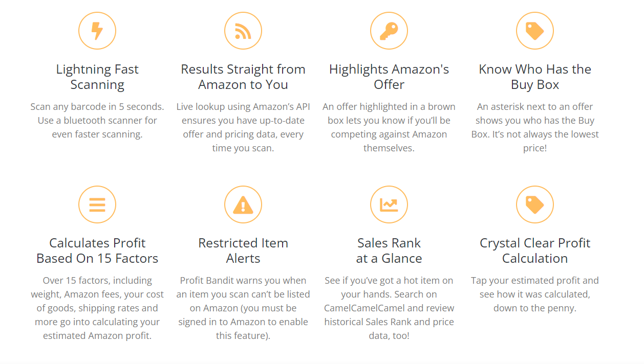Screen dimensions: 644x364
Task: Click the Restricted Item Alerts heading
Action: (x=243, y=251)
